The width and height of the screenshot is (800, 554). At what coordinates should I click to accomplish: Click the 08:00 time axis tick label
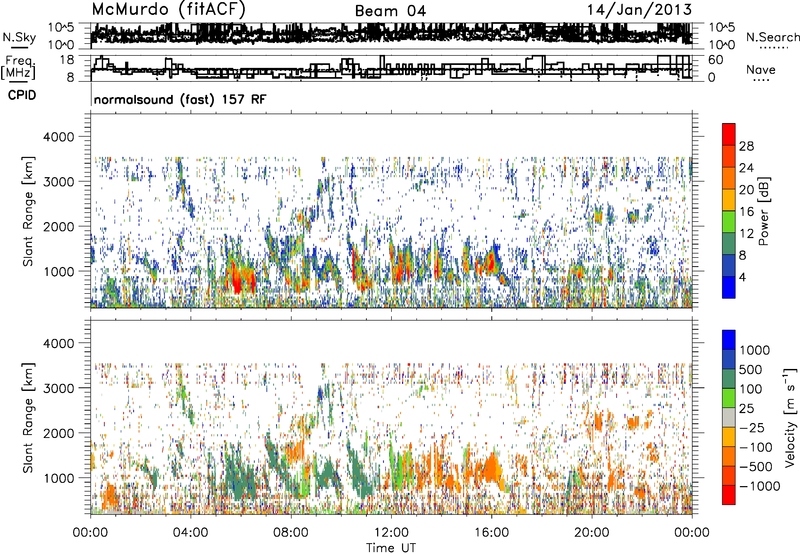click(x=291, y=533)
